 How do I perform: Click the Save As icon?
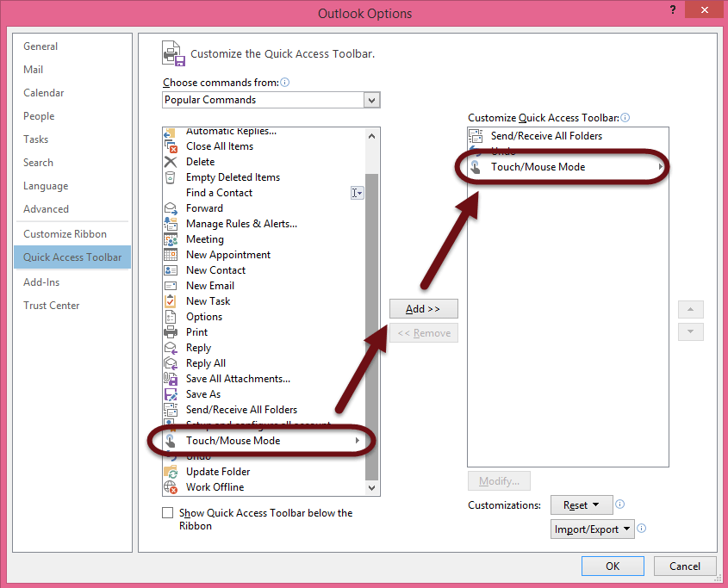coord(171,394)
